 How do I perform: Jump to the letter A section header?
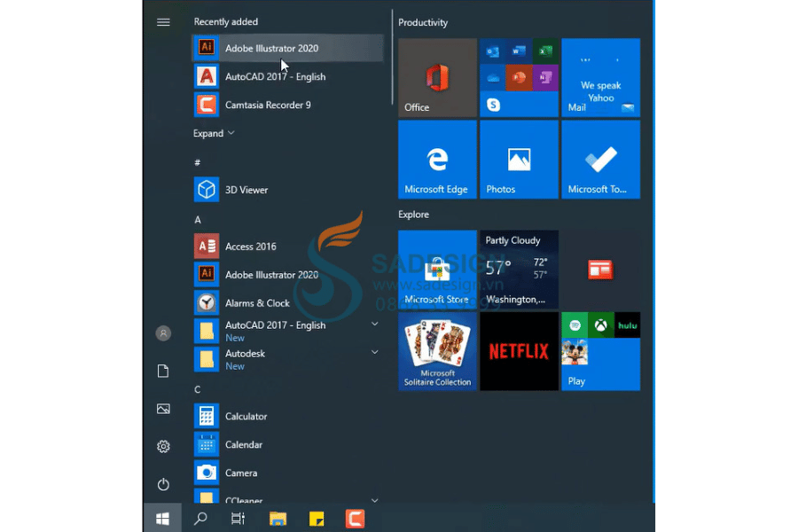point(198,219)
